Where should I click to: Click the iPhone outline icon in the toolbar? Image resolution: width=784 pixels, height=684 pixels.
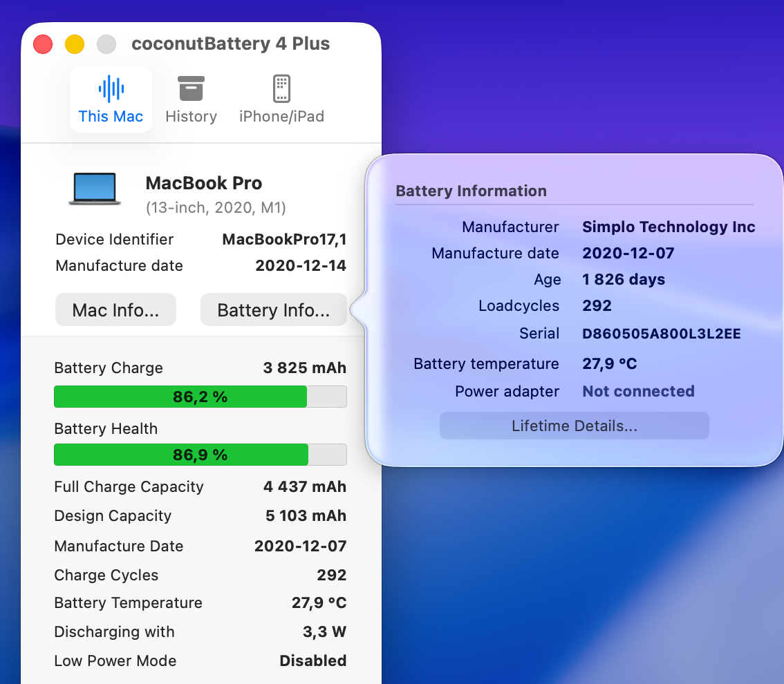pos(281,88)
